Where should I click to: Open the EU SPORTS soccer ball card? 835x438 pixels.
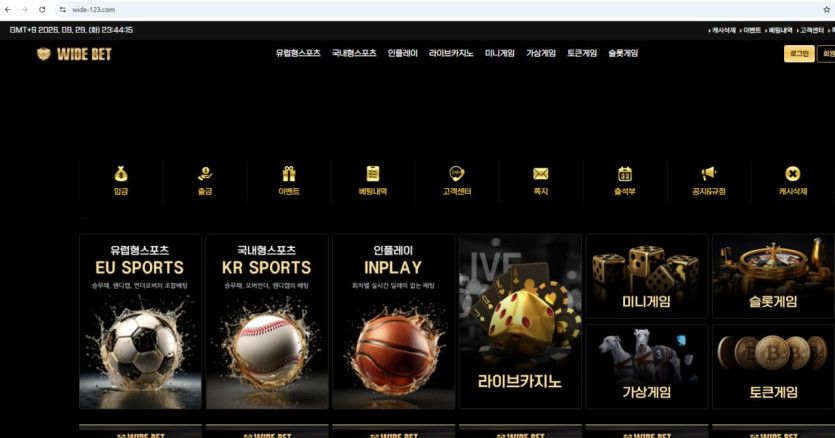(141, 321)
